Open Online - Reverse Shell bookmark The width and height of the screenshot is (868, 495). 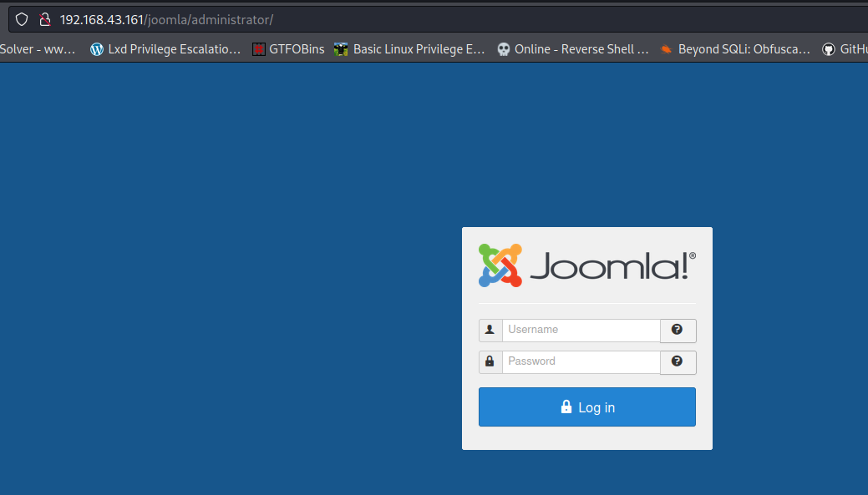(581, 49)
